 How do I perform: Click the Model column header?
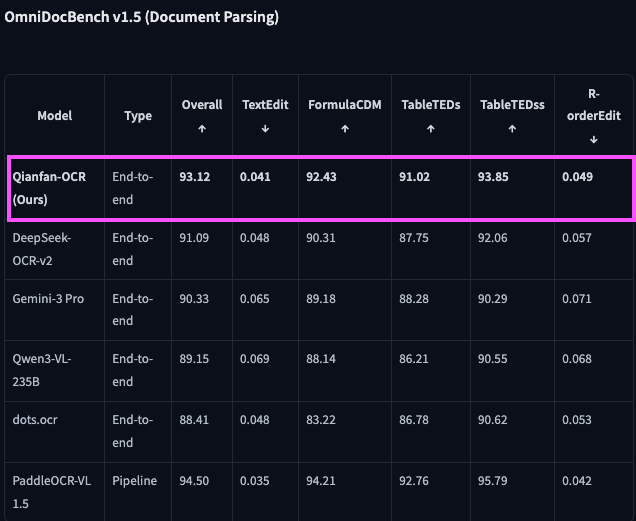tap(55, 116)
